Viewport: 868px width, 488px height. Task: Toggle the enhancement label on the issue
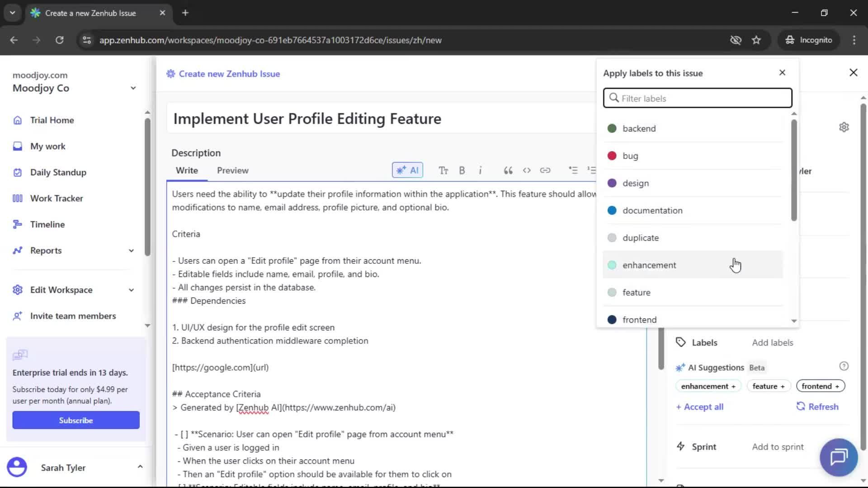coord(649,265)
